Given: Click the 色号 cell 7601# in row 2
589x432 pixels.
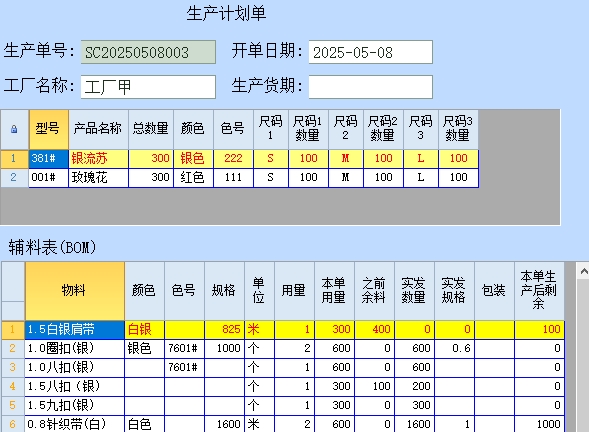Looking at the screenshot, I should [184, 349].
